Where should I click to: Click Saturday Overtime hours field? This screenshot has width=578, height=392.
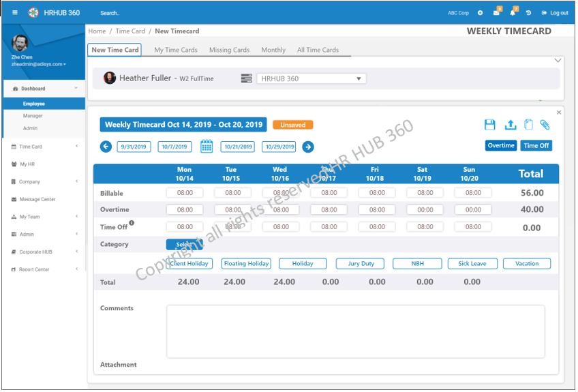click(x=425, y=209)
